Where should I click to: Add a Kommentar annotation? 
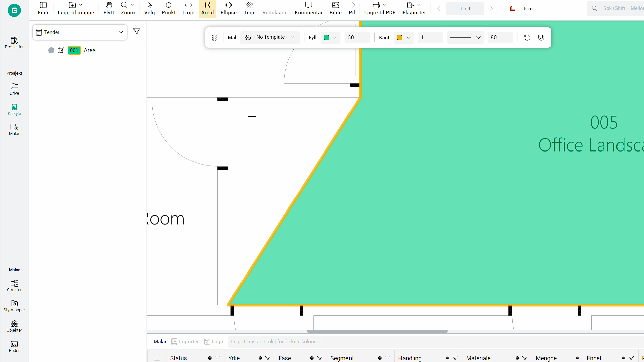308,9
